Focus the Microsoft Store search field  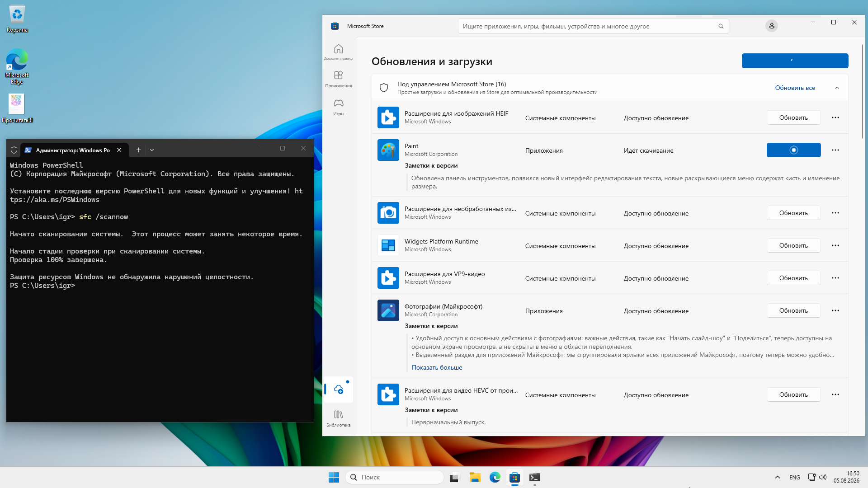593,26
